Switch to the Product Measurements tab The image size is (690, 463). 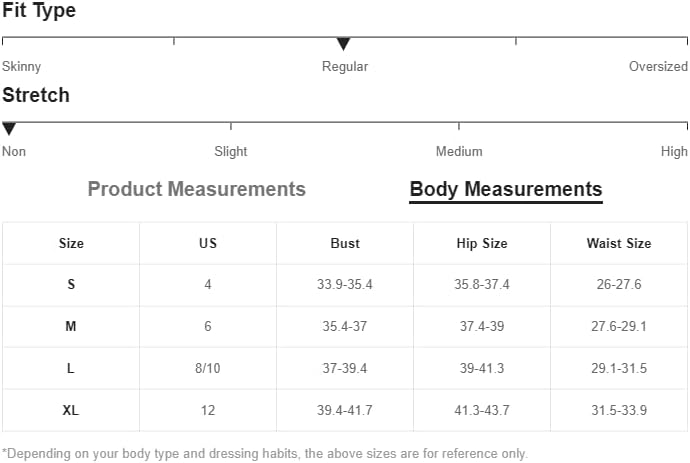[x=197, y=189]
